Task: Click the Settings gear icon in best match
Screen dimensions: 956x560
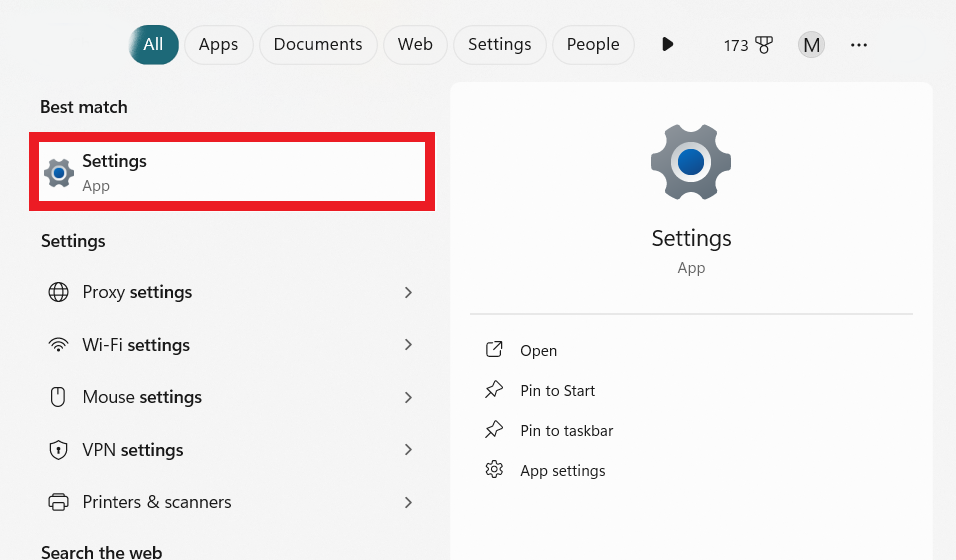Action: click(x=59, y=173)
